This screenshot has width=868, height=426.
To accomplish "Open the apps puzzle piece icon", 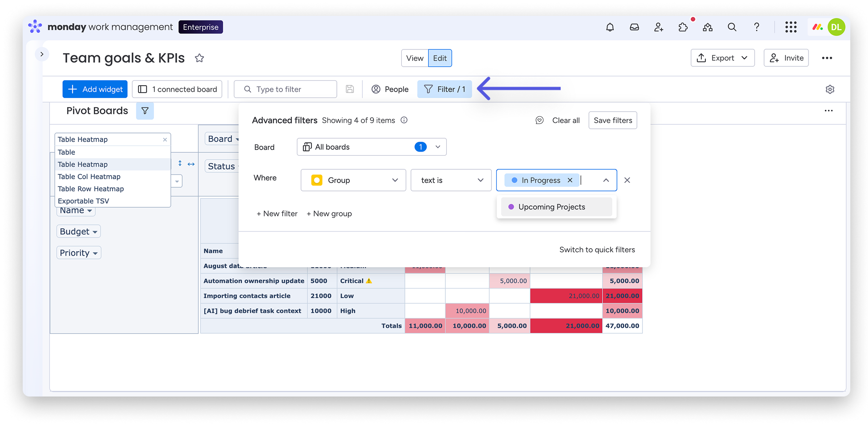I will 683,27.
